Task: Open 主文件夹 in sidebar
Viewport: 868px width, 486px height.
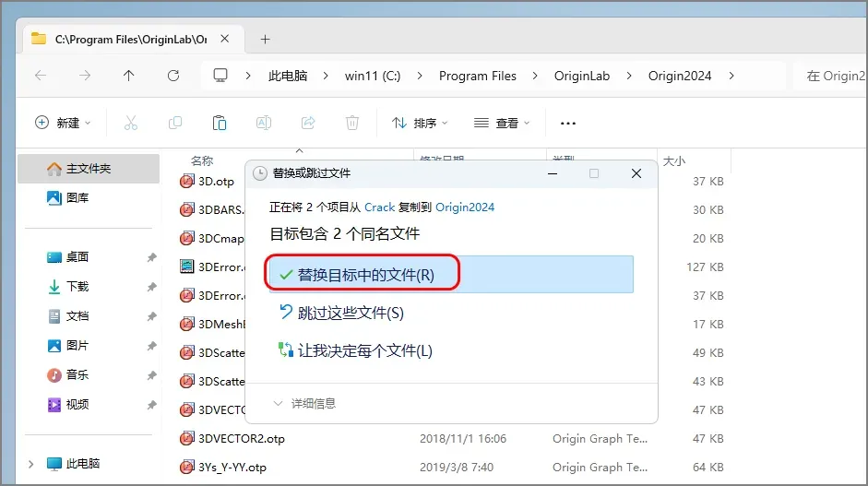Action: tap(89, 168)
